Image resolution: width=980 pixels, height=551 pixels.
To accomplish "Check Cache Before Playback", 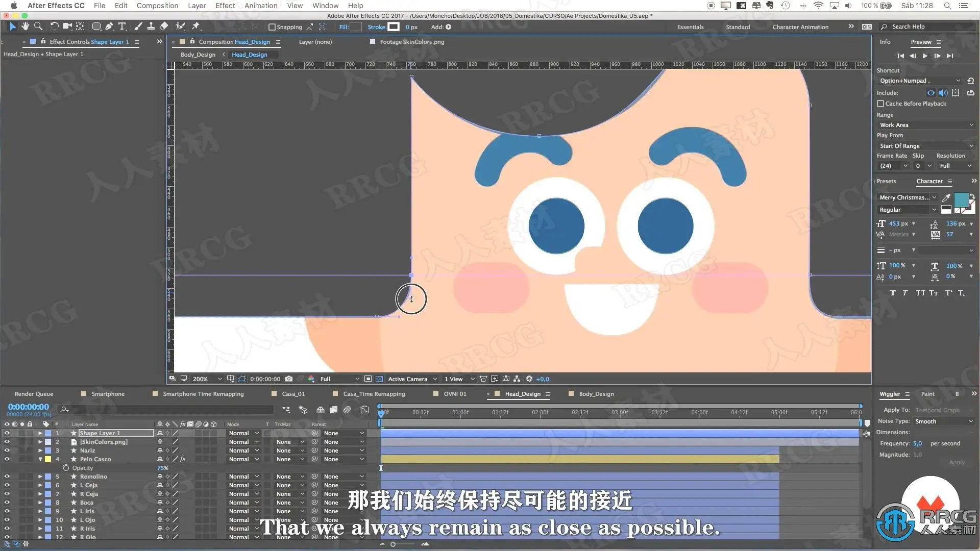I will click(880, 104).
